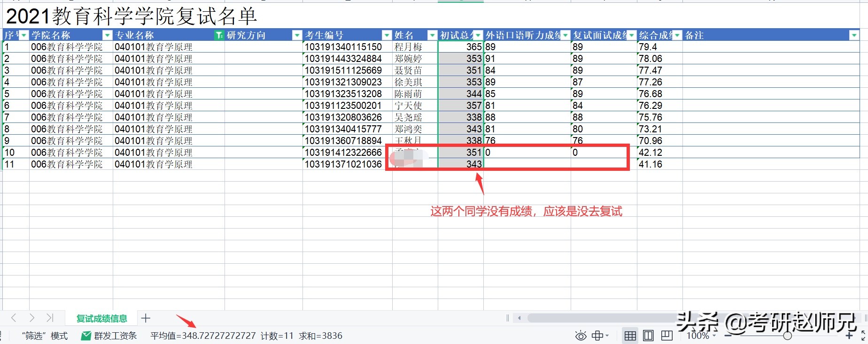
Task: Select the 综合成绩 cell 70.96
Action: coord(660,141)
